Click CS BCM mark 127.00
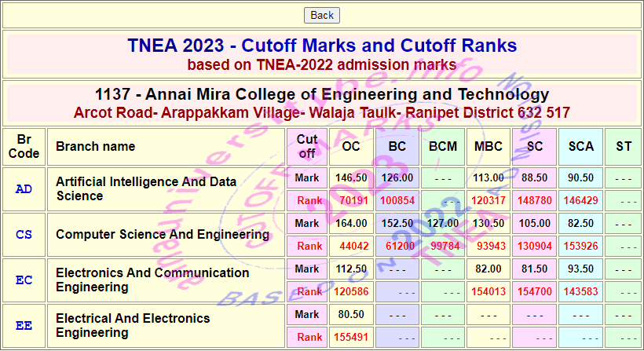Screen dimensions: 644x351 point(443,223)
